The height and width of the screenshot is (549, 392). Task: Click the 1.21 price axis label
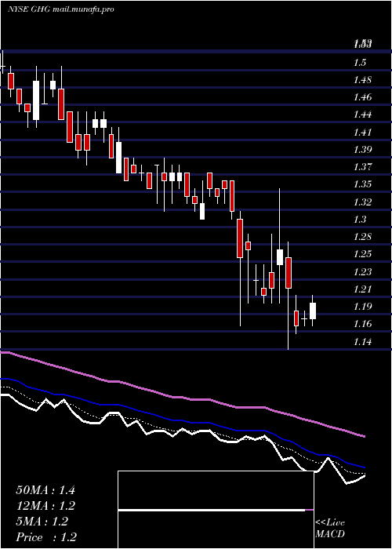362,289
